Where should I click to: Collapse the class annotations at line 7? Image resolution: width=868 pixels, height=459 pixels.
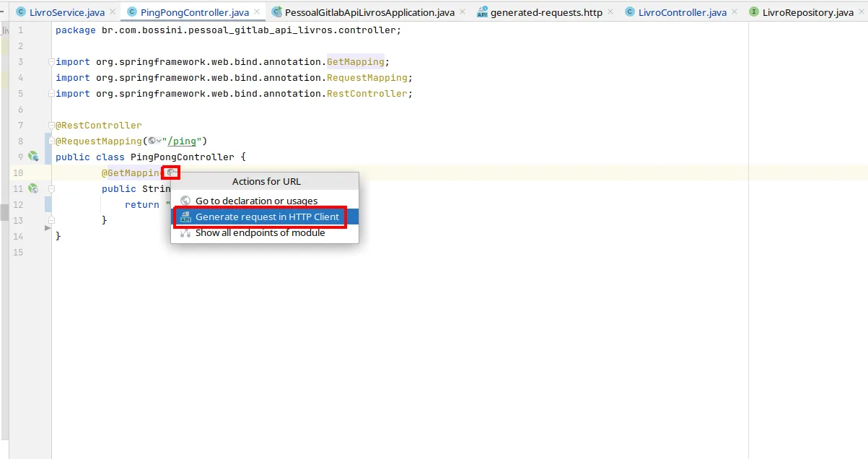pyautogui.click(x=51, y=125)
